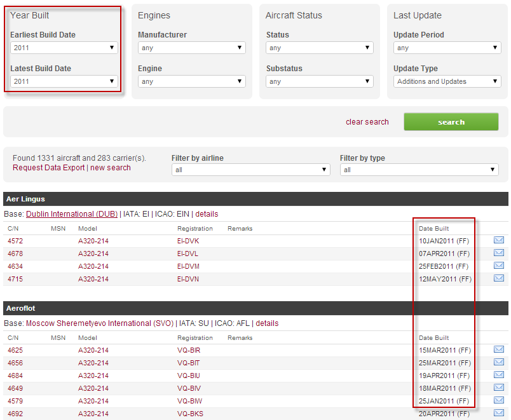Open the Earliest Build Date dropdown
Screen dimensions: 511x420
point(64,48)
